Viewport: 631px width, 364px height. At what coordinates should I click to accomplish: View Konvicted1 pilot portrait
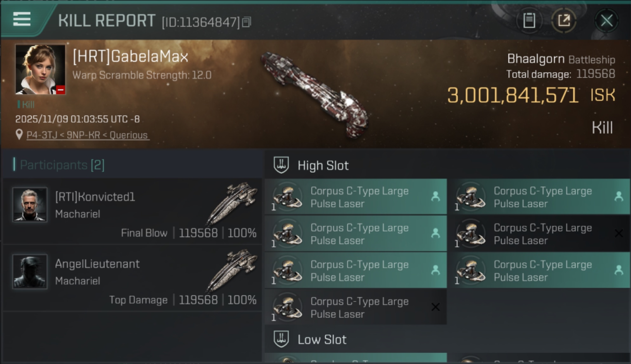(x=30, y=205)
